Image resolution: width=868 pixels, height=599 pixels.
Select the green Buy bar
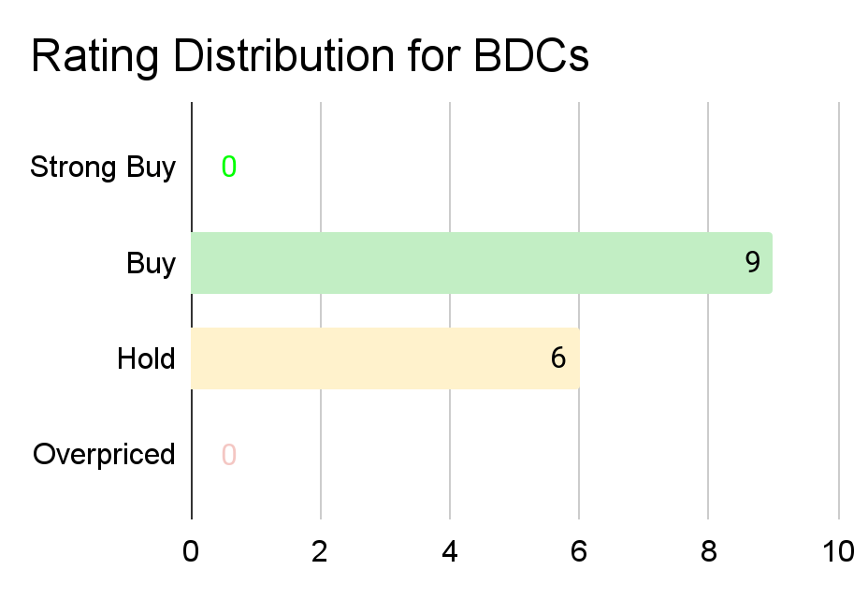pyautogui.click(x=468, y=263)
